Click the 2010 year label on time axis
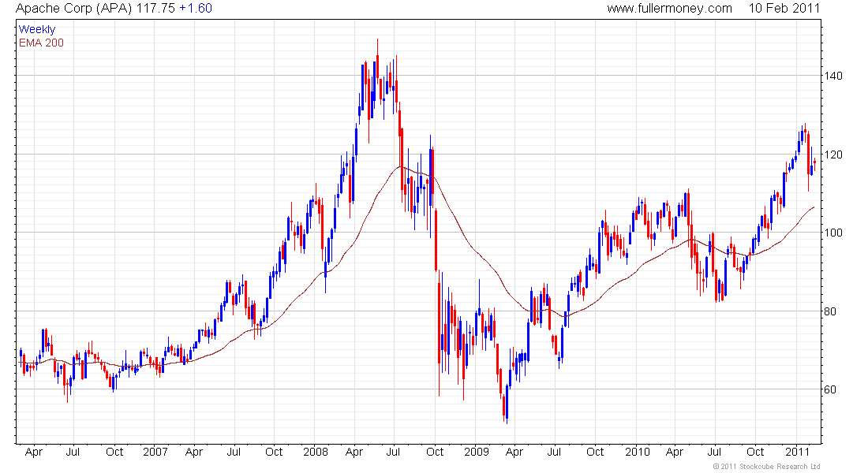 637,452
